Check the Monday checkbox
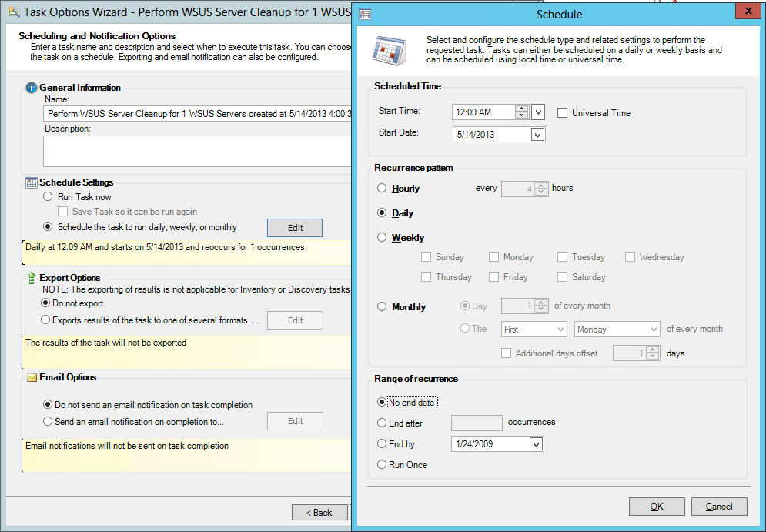 494,257
